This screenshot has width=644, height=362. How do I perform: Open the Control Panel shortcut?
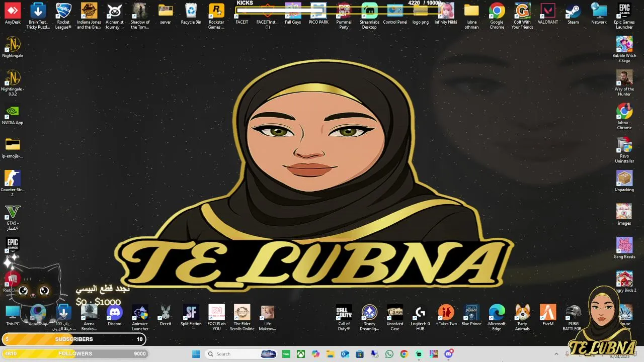(395, 14)
